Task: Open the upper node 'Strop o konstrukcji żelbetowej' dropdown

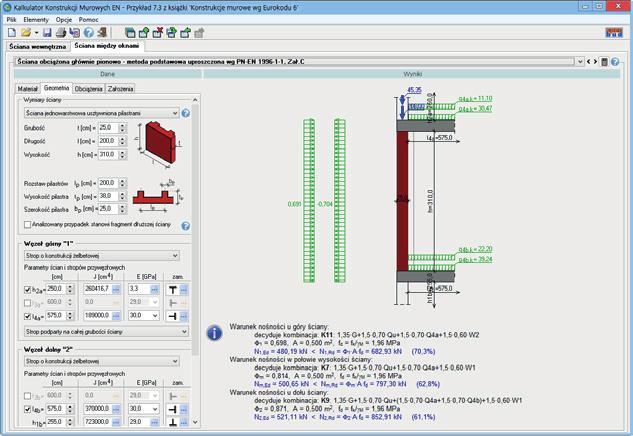Action: 101,256
